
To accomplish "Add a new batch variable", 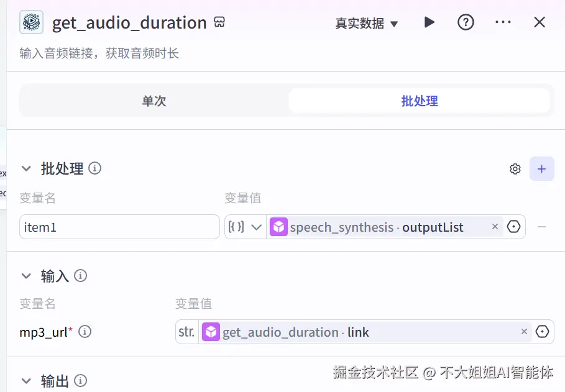I will 541,169.
